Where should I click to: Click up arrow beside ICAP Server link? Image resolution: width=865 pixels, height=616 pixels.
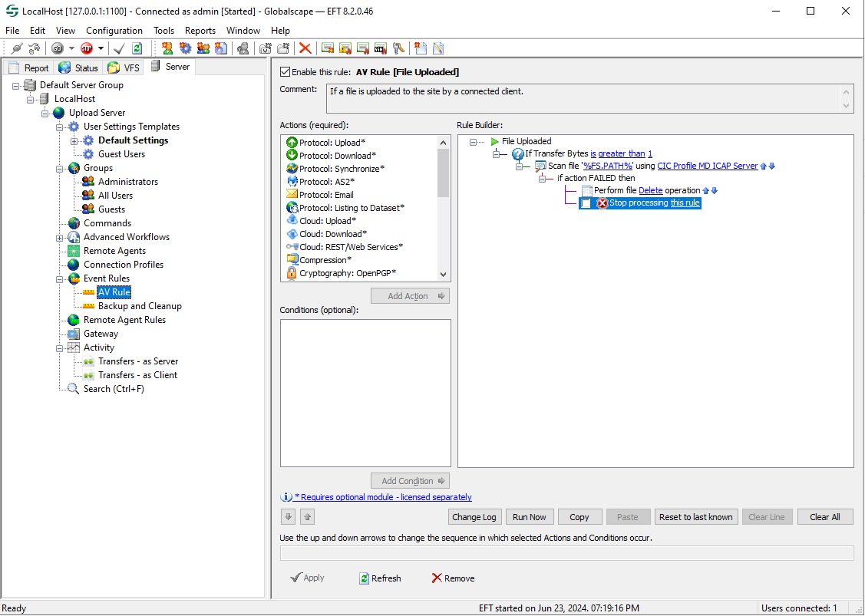[x=764, y=166]
